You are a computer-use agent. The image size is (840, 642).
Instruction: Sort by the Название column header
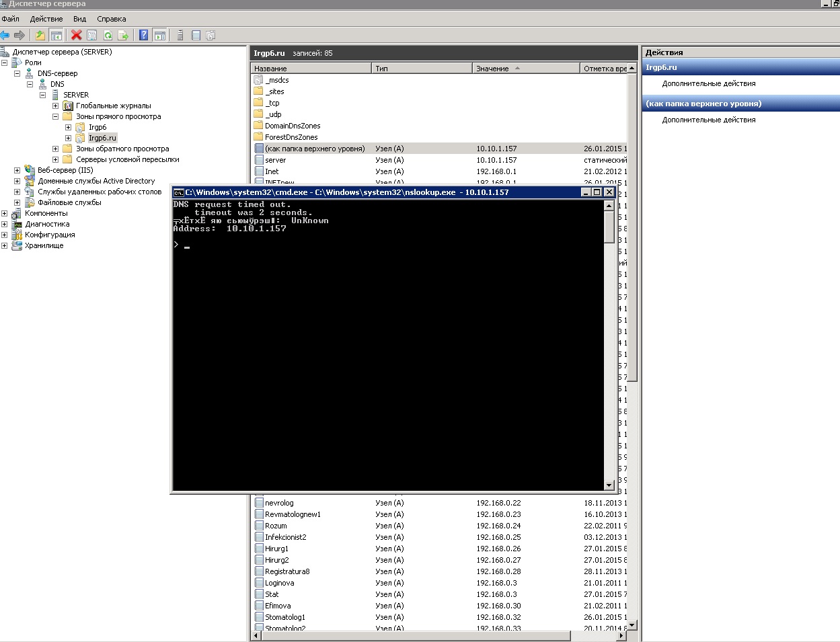click(311, 69)
